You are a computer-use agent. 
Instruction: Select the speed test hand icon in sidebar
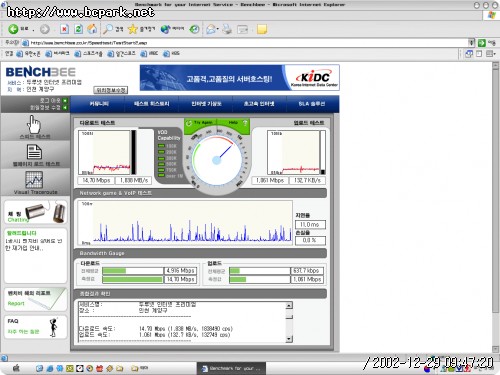point(34,124)
